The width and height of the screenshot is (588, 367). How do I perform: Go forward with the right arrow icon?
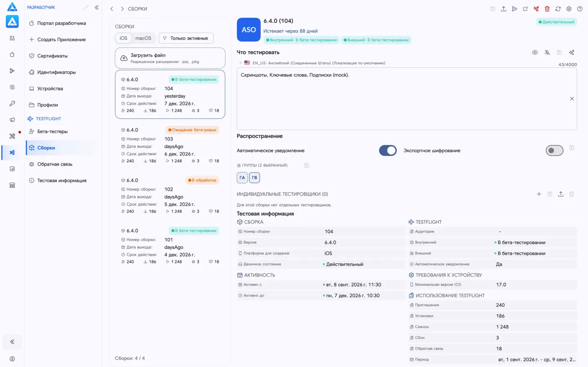pos(122,9)
